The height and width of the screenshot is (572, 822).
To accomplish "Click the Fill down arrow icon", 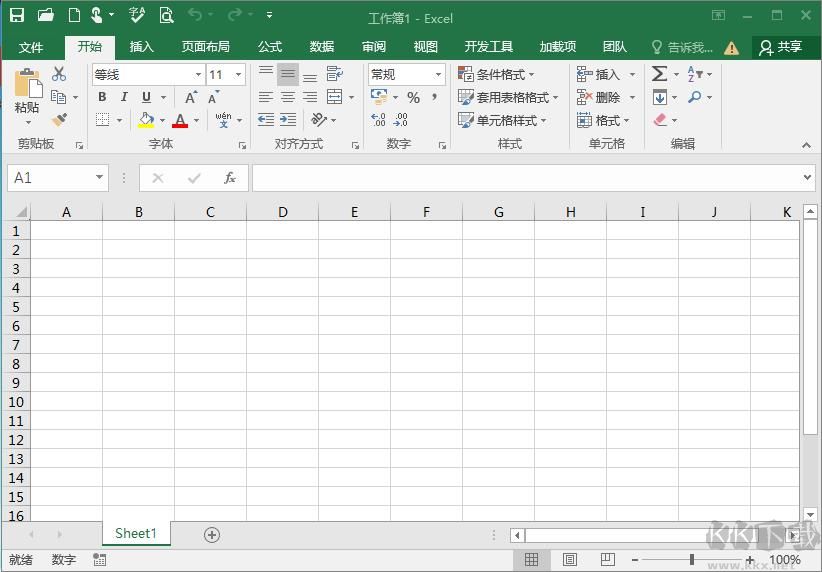I will pyautogui.click(x=659, y=97).
